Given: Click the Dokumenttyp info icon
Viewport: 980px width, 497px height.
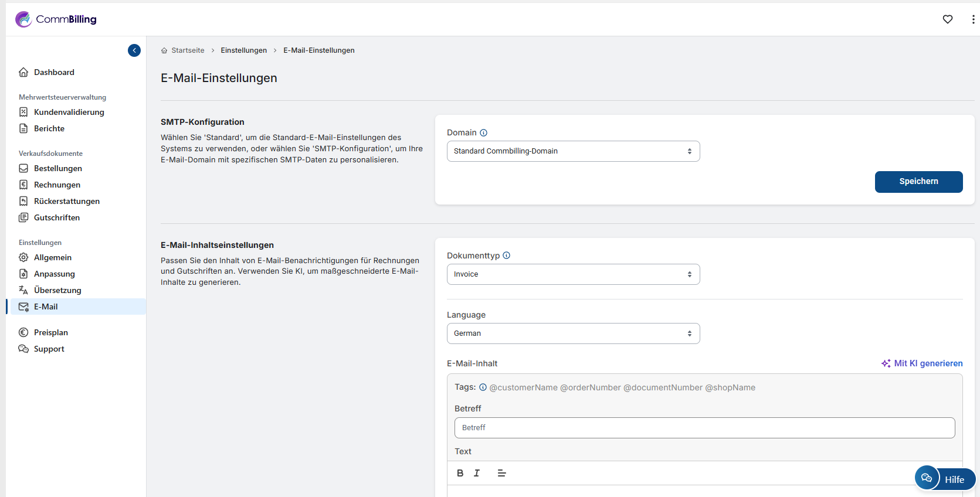Looking at the screenshot, I should click(x=507, y=256).
